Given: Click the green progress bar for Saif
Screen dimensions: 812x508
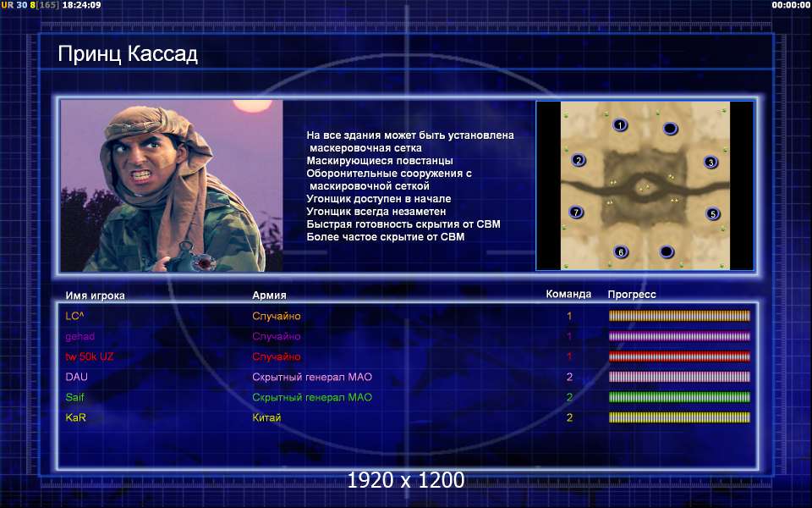Looking at the screenshot, I should click(679, 397).
